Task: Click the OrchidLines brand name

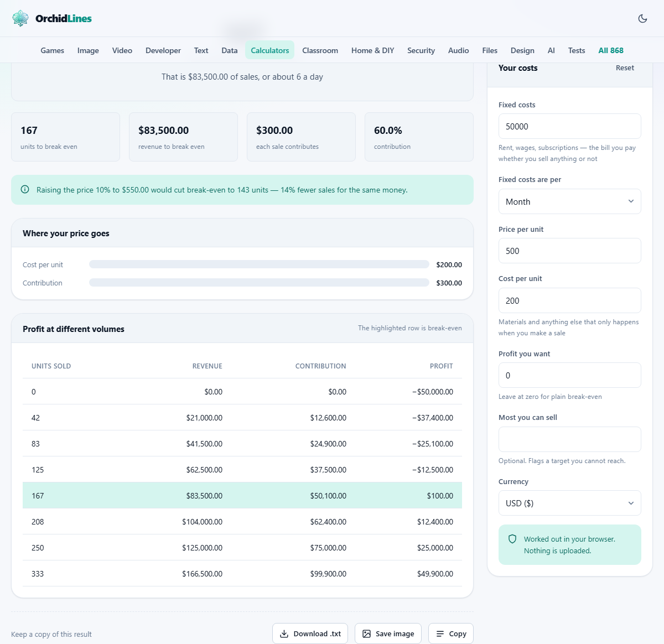Action: (x=64, y=18)
